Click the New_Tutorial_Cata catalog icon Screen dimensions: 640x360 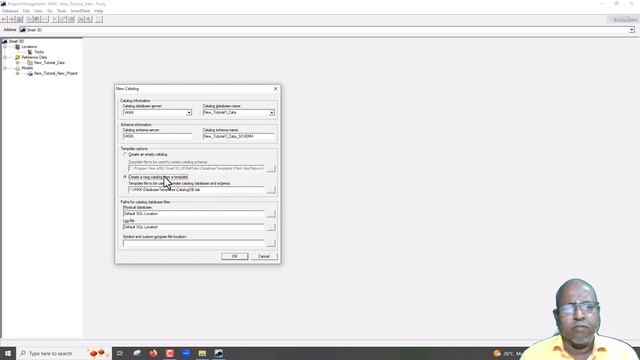[x=30, y=62]
